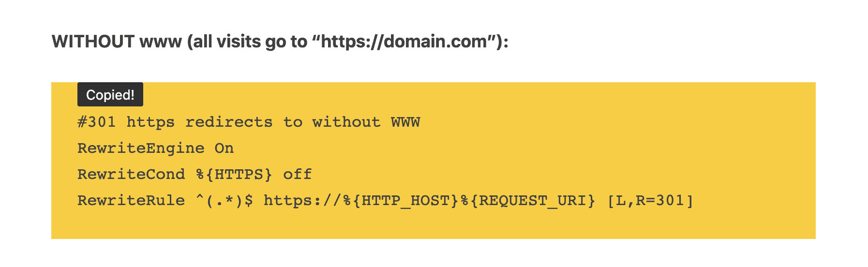The height and width of the screenshot is (267, 868).
Task: Click the RewriteEngine directive text
Action: pos(141,148)
